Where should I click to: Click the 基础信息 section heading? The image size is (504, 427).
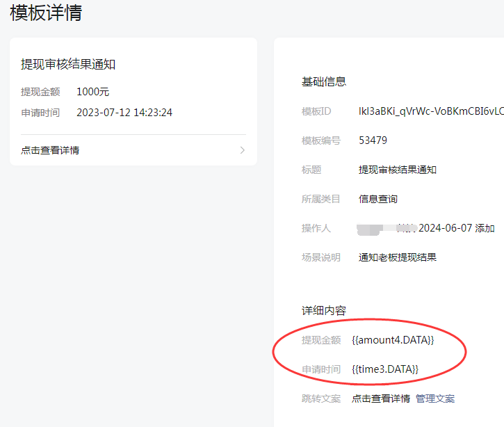pos(323,82)
